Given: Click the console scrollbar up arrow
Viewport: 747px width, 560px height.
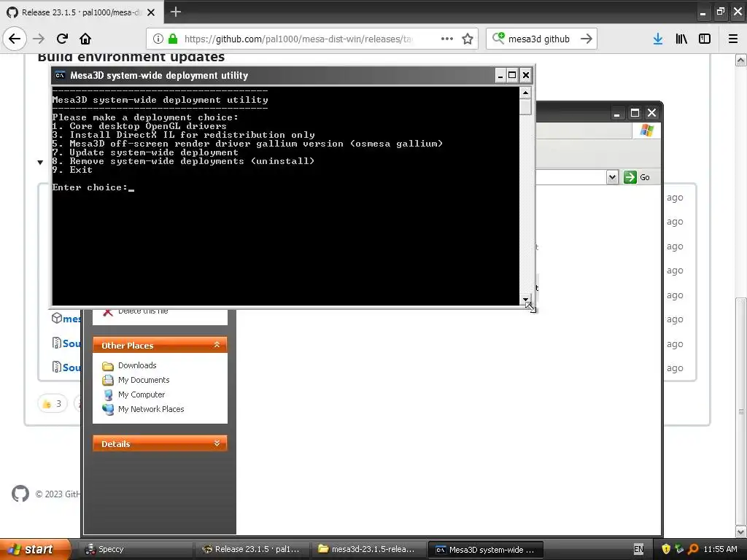Looking at the screenshot, I should (525, 93).
